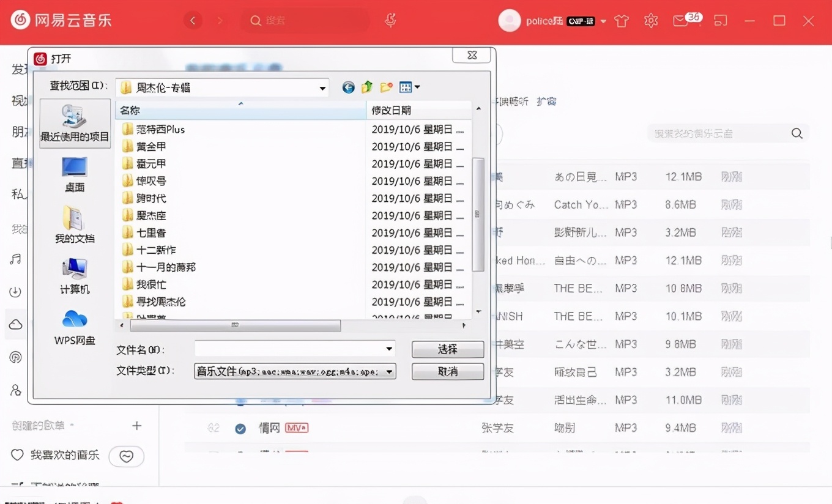The width and height of the screenshot is (832, 504).
Task: Cancel the dialog with the 取消 button
Action: click(x=447, y=371)
